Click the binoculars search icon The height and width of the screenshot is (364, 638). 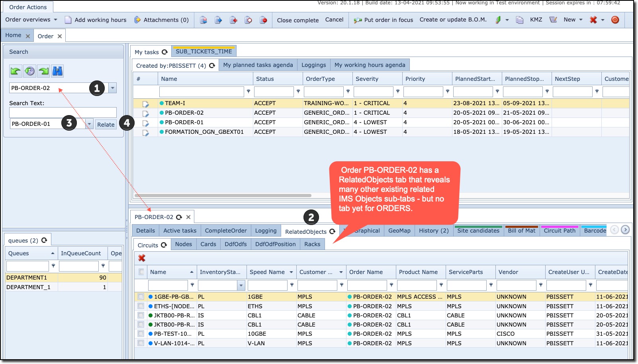[x=57, y=71]
